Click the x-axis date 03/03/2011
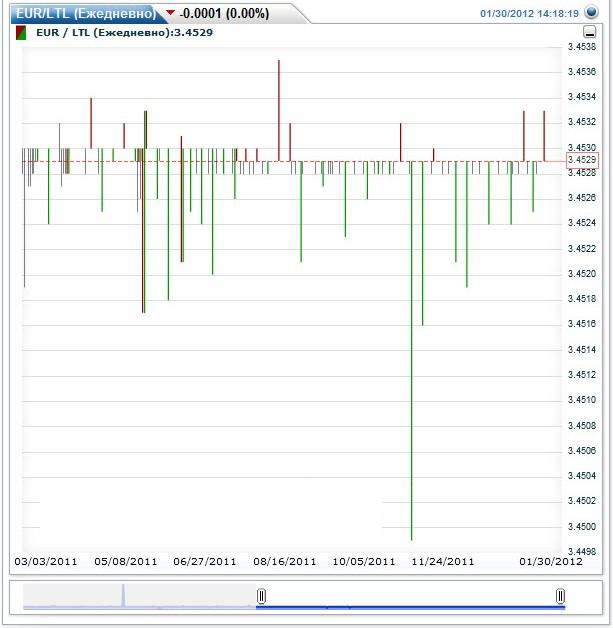 pos(46,562)
